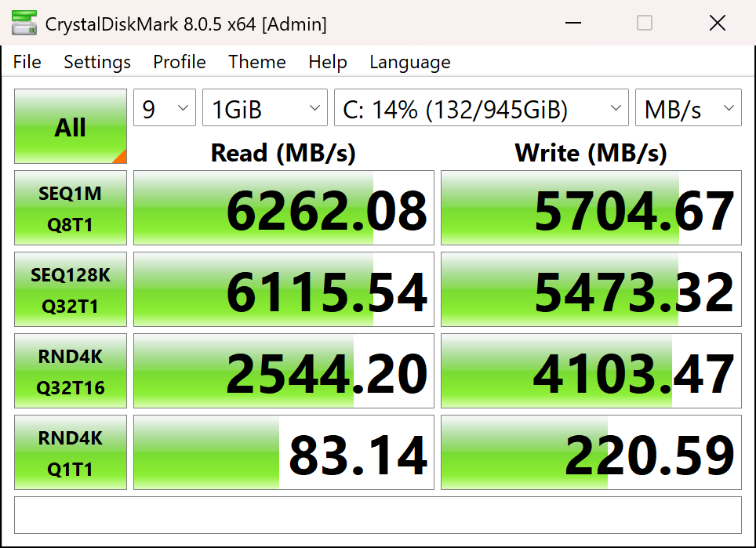Open the unit dropdown showing MB/s

click(x=689, y=107)
